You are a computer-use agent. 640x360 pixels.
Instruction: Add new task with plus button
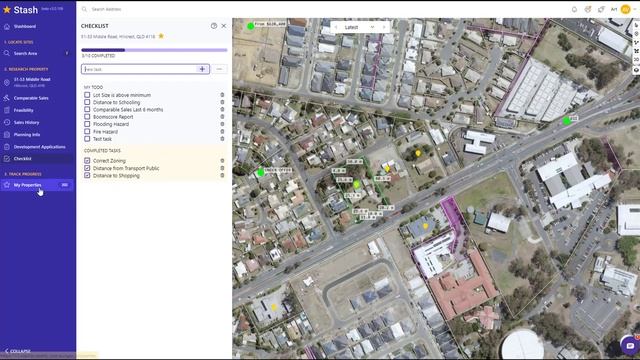click(202, 69)
